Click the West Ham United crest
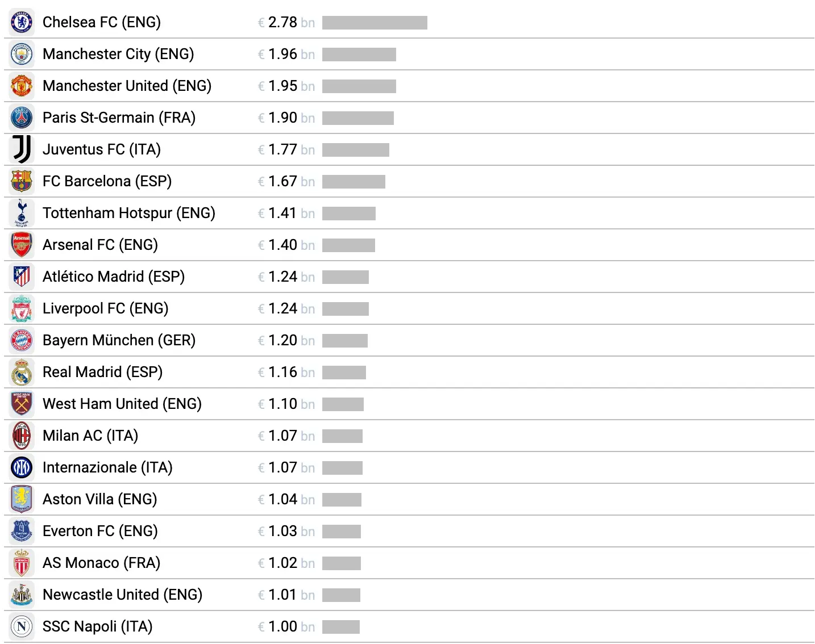Screen dimensions: 815x644 [x=22, y=404]
